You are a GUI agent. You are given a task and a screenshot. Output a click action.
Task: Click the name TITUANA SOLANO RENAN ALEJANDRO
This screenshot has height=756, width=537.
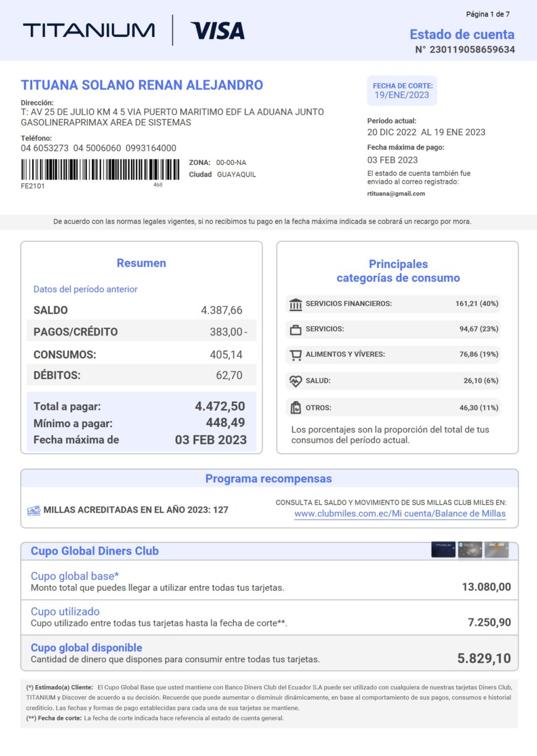(142, 85)
